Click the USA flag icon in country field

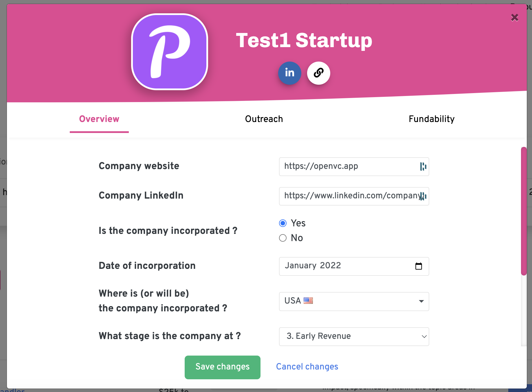pos(308,301)
